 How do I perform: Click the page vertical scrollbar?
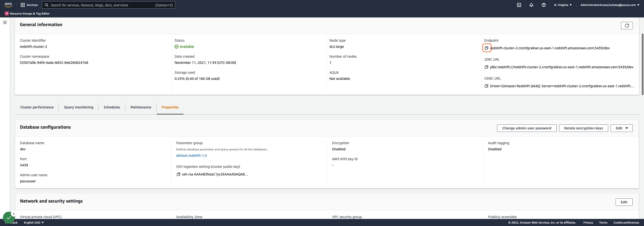pos(643,64)
